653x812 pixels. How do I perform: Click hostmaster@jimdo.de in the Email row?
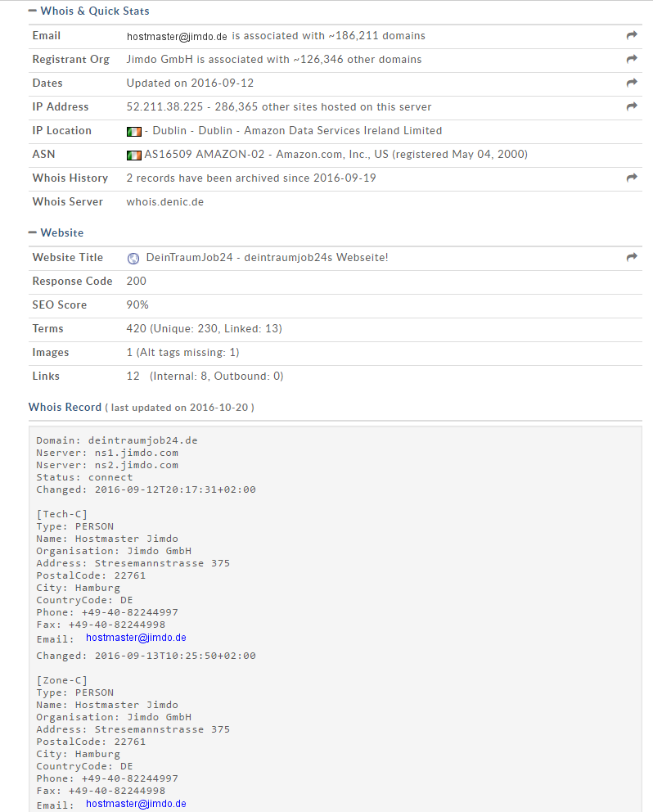(x=177, y=36)
